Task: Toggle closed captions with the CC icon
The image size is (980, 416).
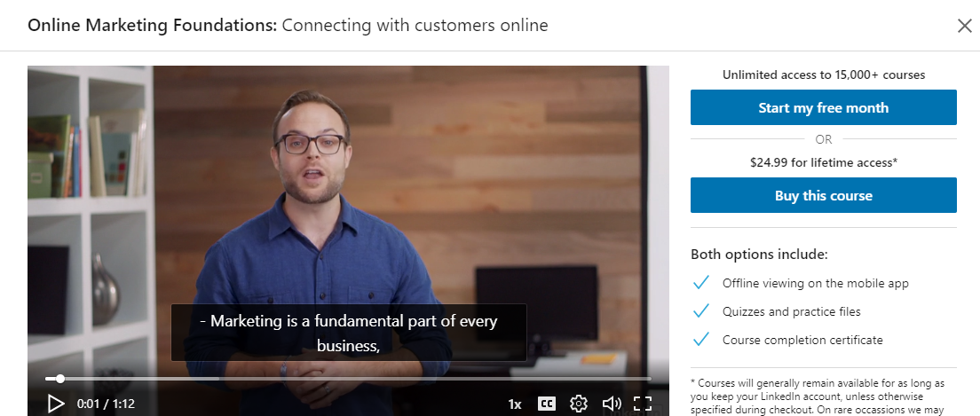Action: coord(546,404)
